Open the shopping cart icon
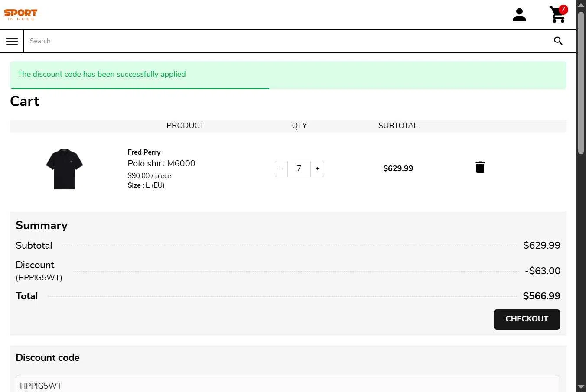The width and height of the screenshot is (586, 392). click(558, 14)
